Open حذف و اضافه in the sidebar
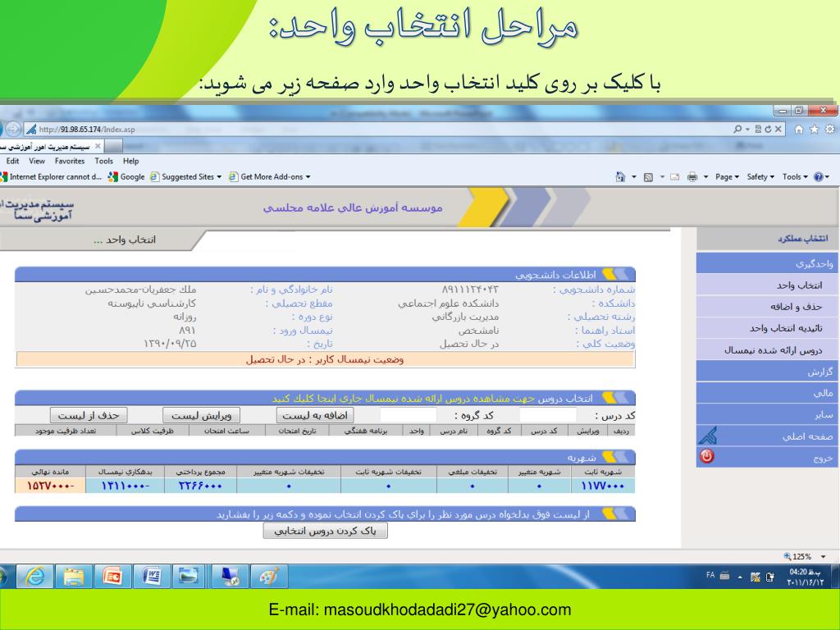840x630 pixels. click(767, 307)
